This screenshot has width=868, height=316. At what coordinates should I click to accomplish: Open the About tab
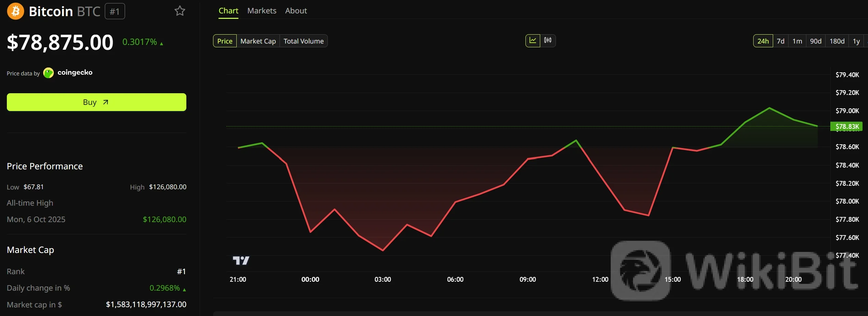296,11
